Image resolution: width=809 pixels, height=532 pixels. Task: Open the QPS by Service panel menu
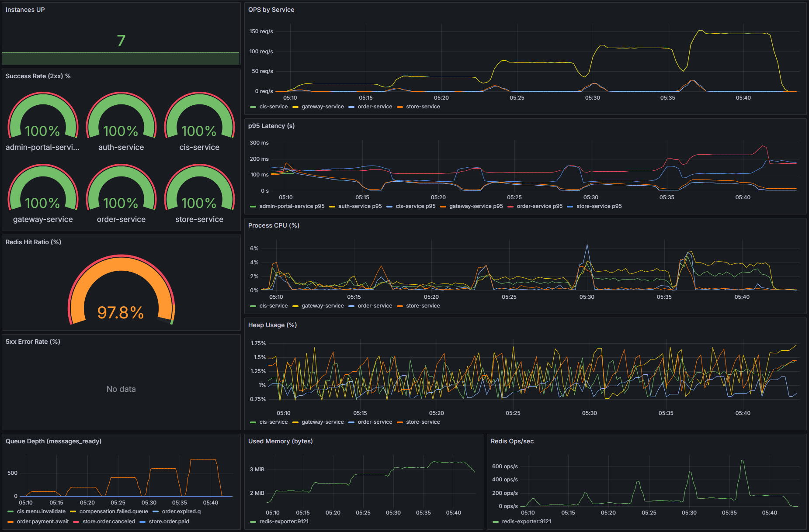click(x=271, y=9)
